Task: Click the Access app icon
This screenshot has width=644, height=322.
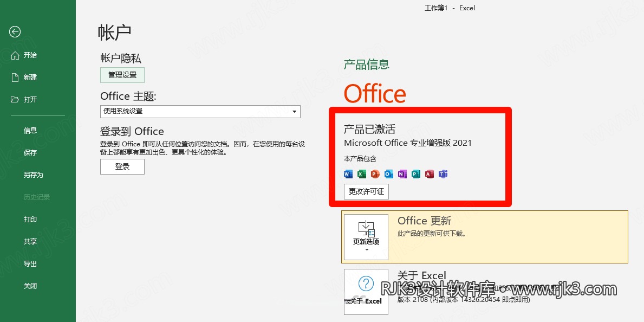Action: [429, 175]
